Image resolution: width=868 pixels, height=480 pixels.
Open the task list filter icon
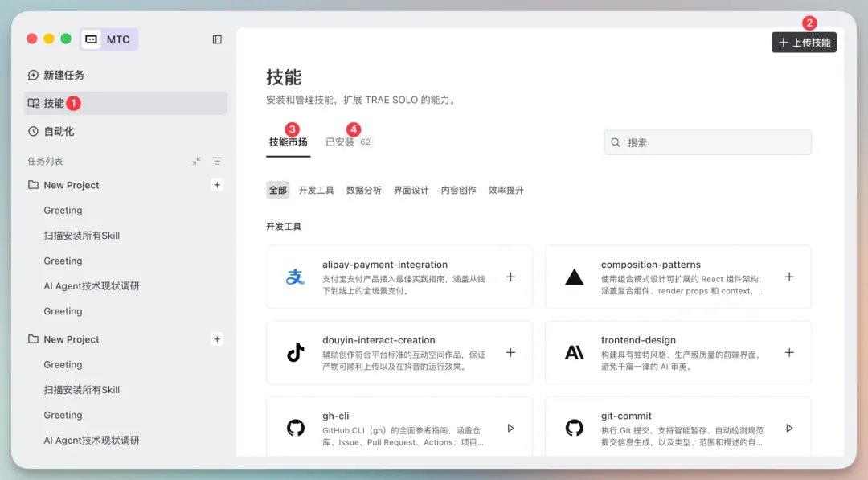pos(217,161)
